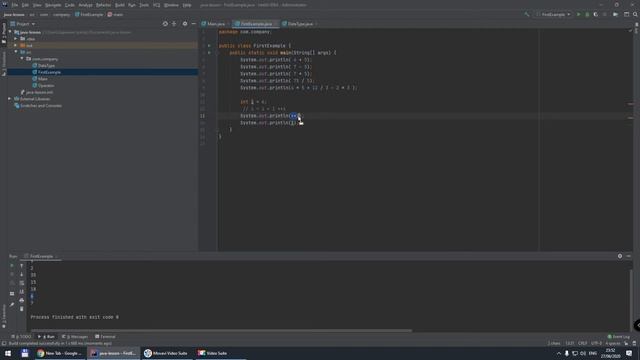Screen dimensions: 640x360
Task: Toggle Favorites side stripe button
Action: click(x=4, y=316)
